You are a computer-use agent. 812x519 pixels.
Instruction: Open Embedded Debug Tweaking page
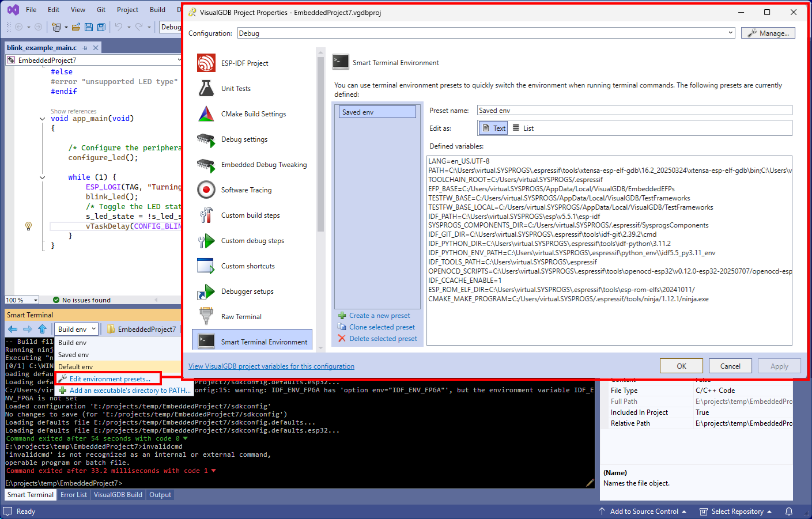pyautogui.click(x=252, y=165)
